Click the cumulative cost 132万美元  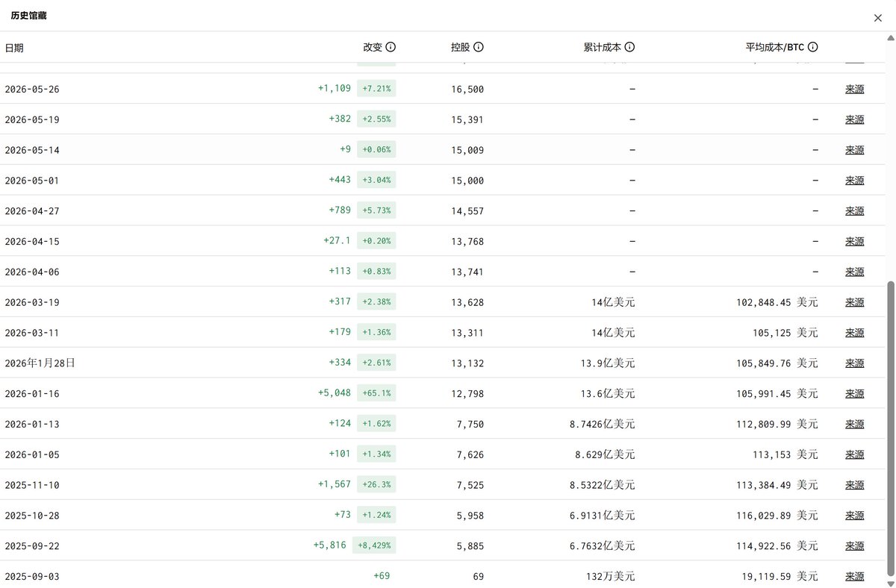(x=610, y=577)
